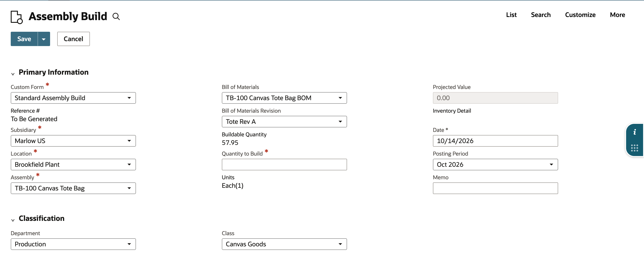Click the Cancel button
This screenshot has width=644, height=262.
click(x=74, y=39)
